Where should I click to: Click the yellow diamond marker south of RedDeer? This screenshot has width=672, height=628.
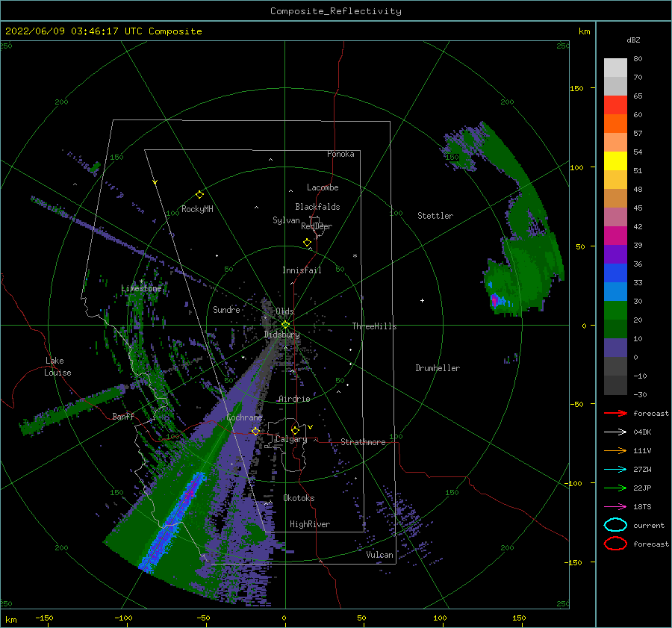click(x=308, y=243)
